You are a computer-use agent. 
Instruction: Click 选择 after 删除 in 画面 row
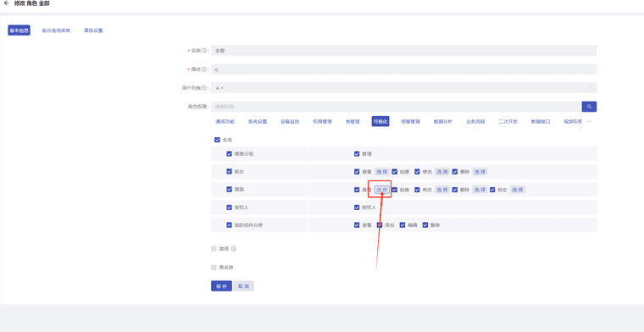pos(480,190)
